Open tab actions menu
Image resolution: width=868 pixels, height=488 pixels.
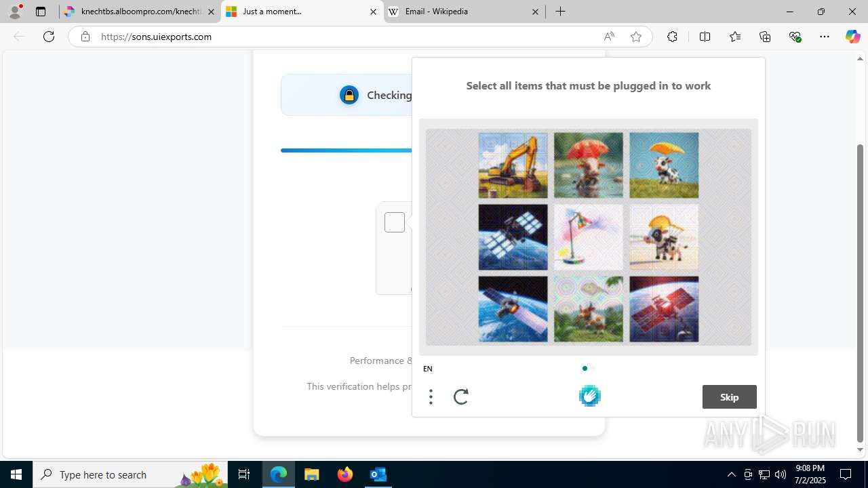41,12
